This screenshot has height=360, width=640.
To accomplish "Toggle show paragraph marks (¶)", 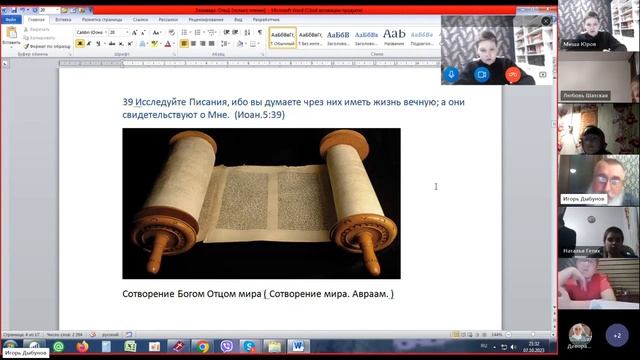I will tap(260, 32).
